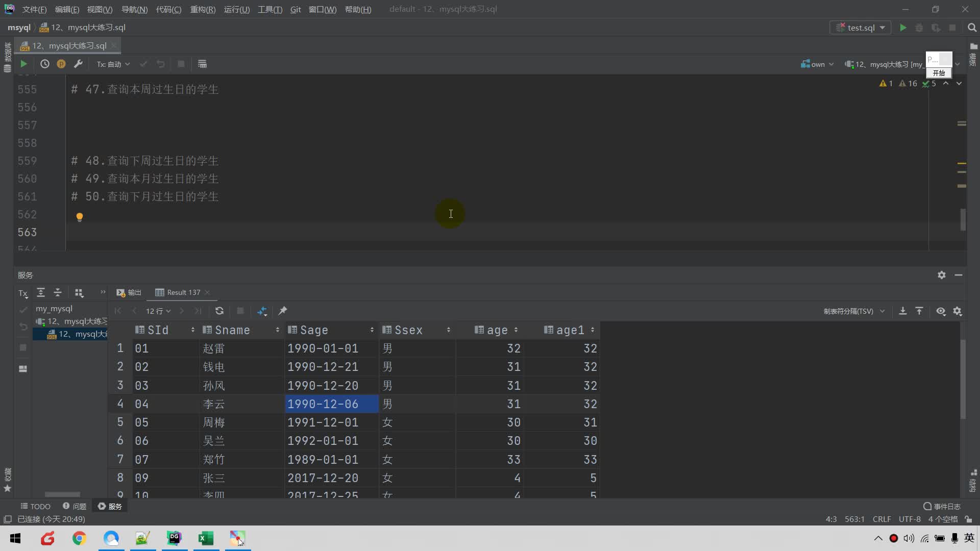Open the test.sql run configuration dropdown
The image size is (980, 551).
click(x=861, y=28)
